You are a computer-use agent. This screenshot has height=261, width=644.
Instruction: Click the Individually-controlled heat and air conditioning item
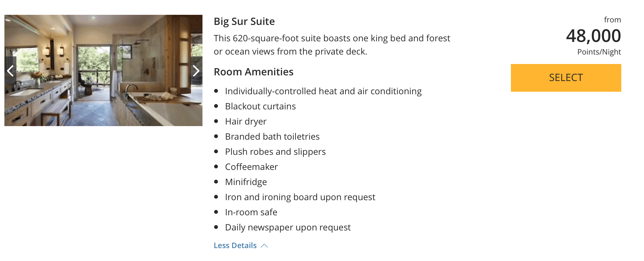(323, 91)
